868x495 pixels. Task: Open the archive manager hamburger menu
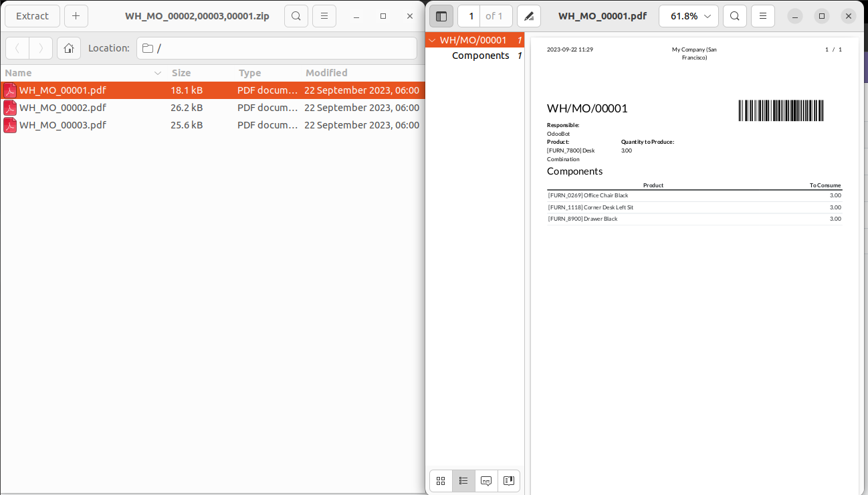[x=324, y=16]
